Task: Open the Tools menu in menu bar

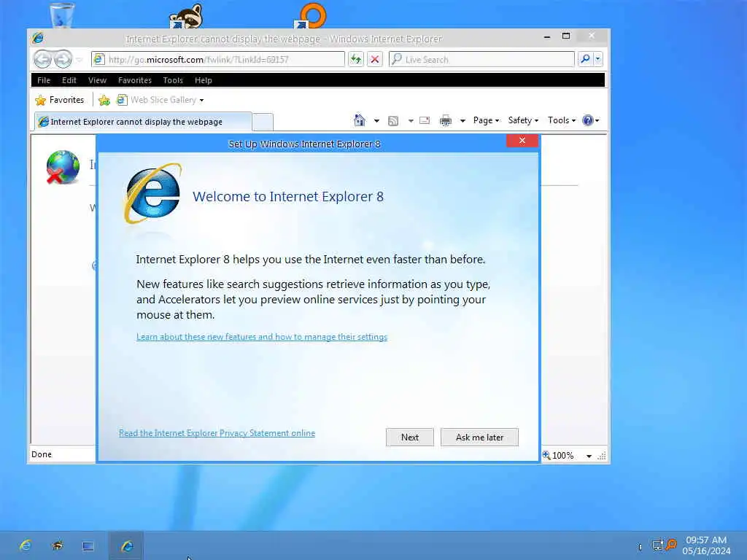Action: pyautogui.click(x=173, y=80)
